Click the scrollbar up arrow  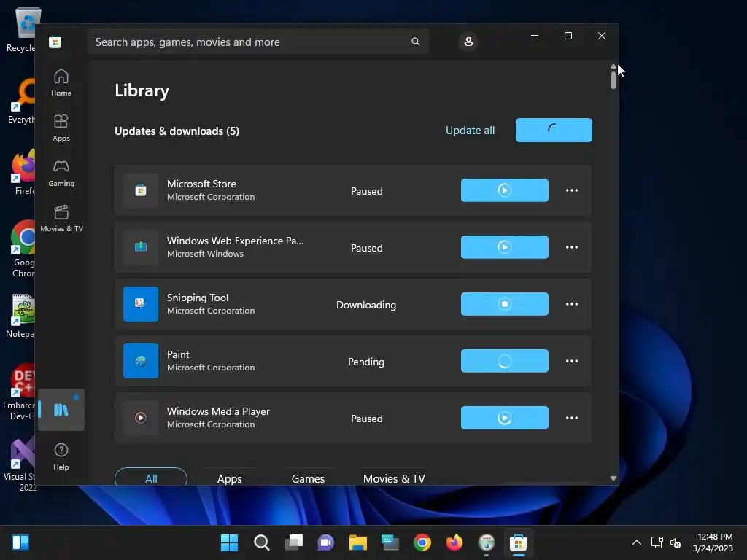613,66
